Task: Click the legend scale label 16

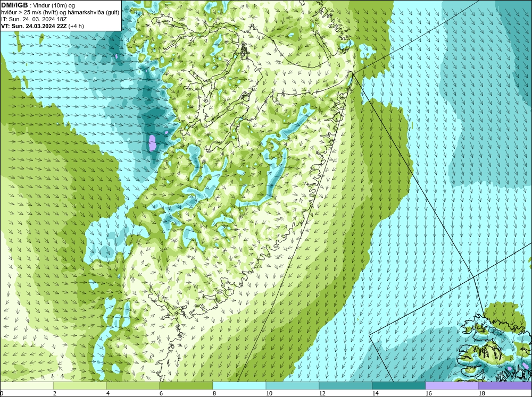Action: 428,393
